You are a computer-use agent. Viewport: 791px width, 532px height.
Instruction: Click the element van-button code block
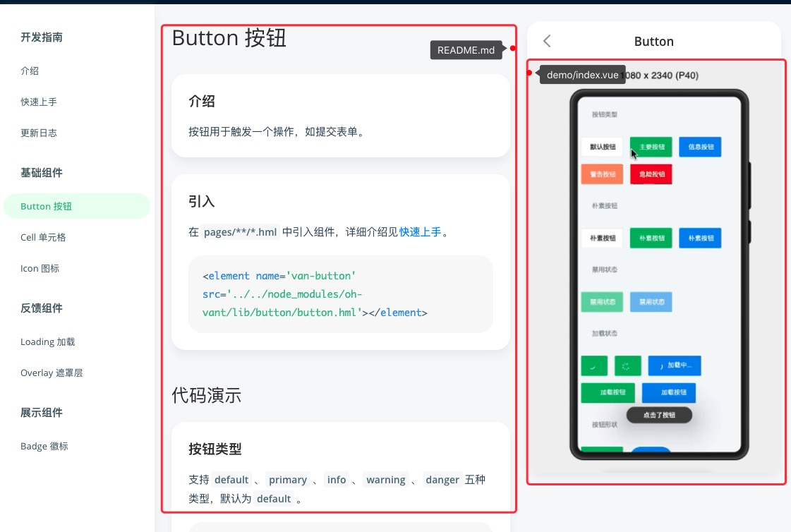click(x=341, y=294)
